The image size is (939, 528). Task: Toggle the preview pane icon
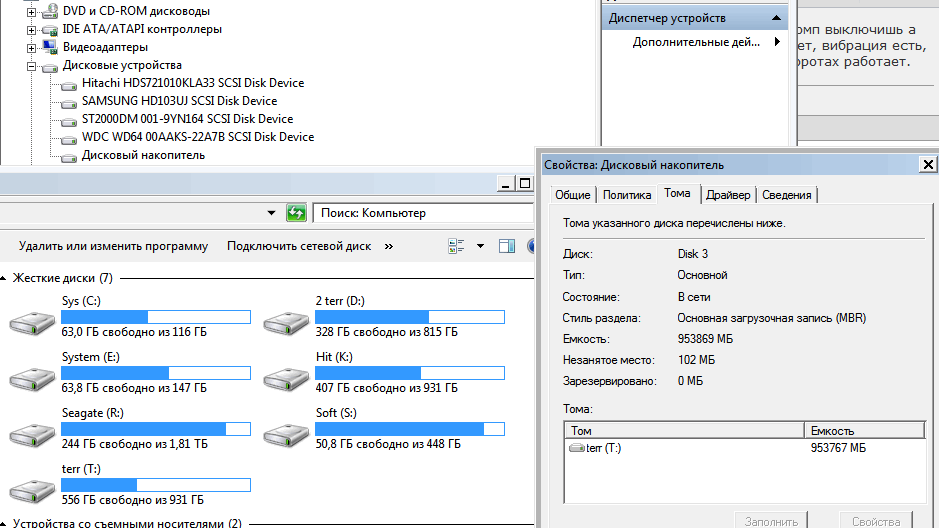coord(507,246)
